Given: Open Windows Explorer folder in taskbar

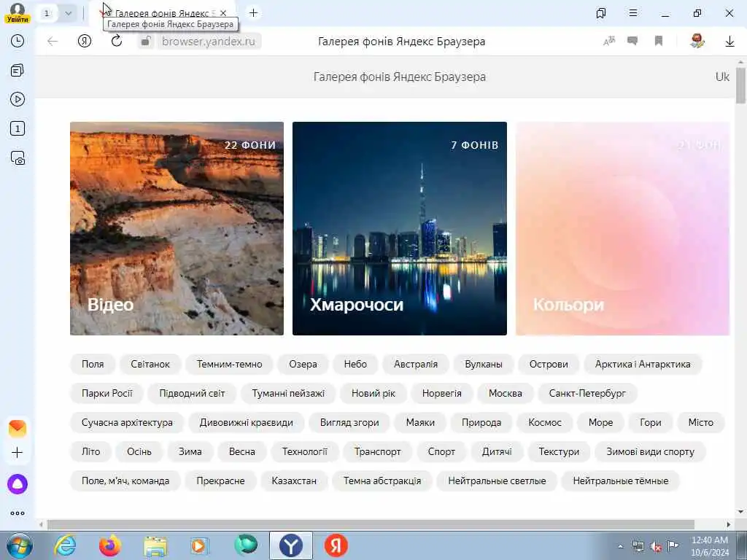Looking at the screenshot, I should (156, 546).
